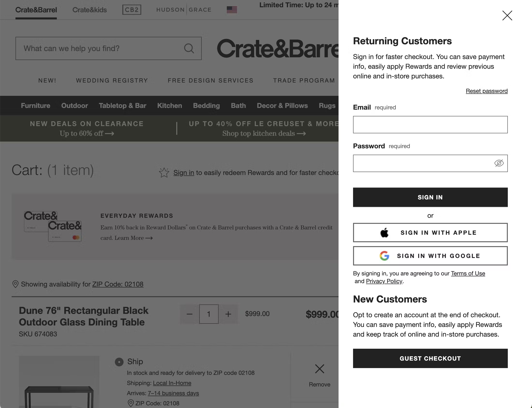Open the Furniture menu

click(x=36, y=106)
